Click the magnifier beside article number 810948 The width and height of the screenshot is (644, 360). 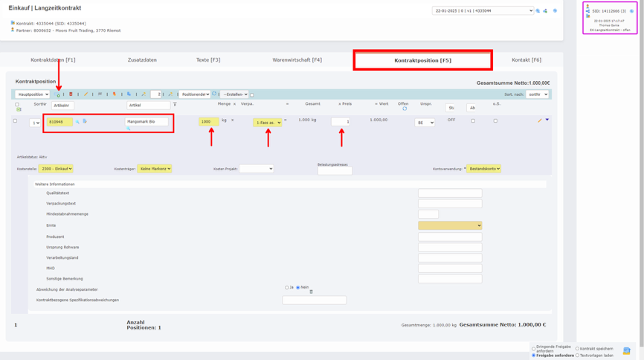[77, 122]
